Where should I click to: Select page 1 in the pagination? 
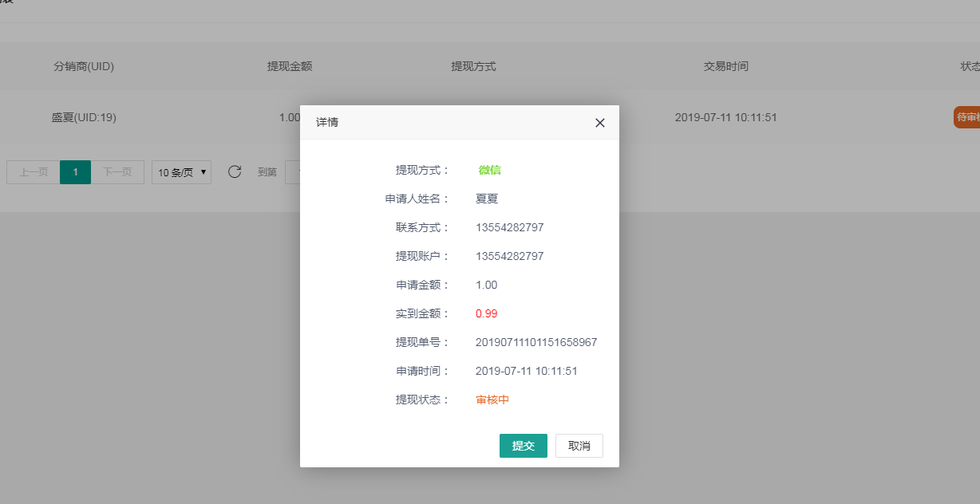(x=75, y=172)
